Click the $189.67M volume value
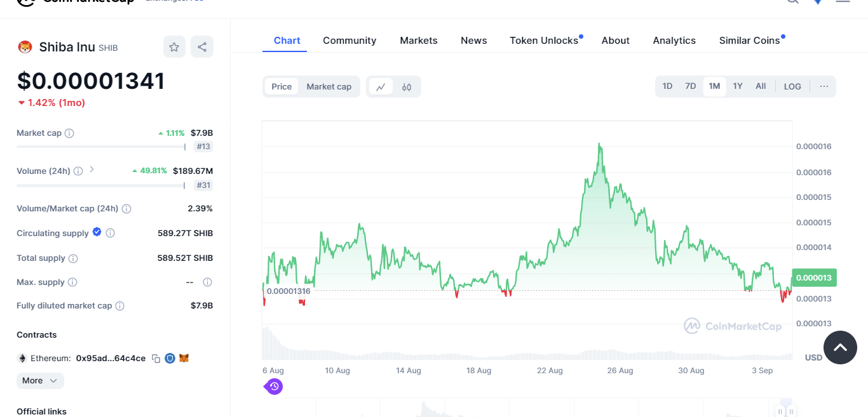This screenshot has width=868, height=417. coord(193,171)
